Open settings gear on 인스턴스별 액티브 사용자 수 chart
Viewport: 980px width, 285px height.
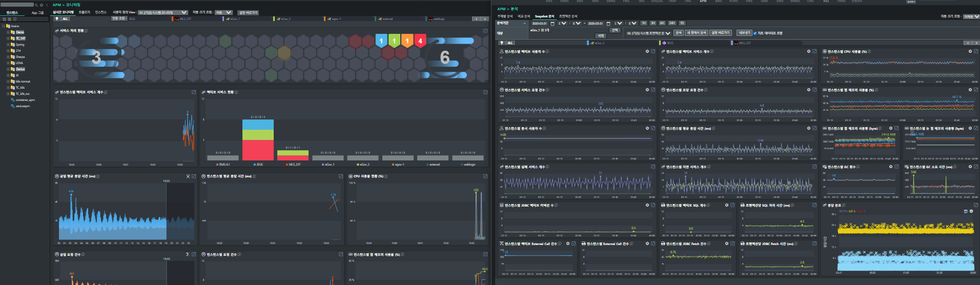coord(647,51)
